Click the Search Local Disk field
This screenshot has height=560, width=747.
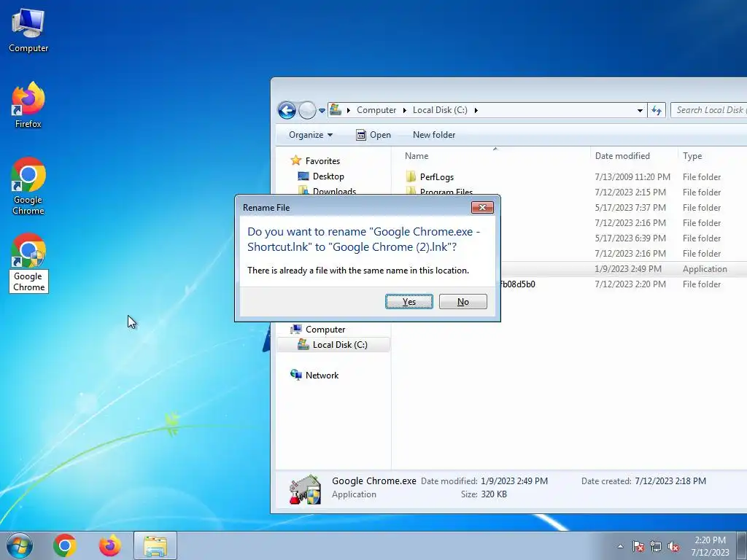click(x=709, y=110)
